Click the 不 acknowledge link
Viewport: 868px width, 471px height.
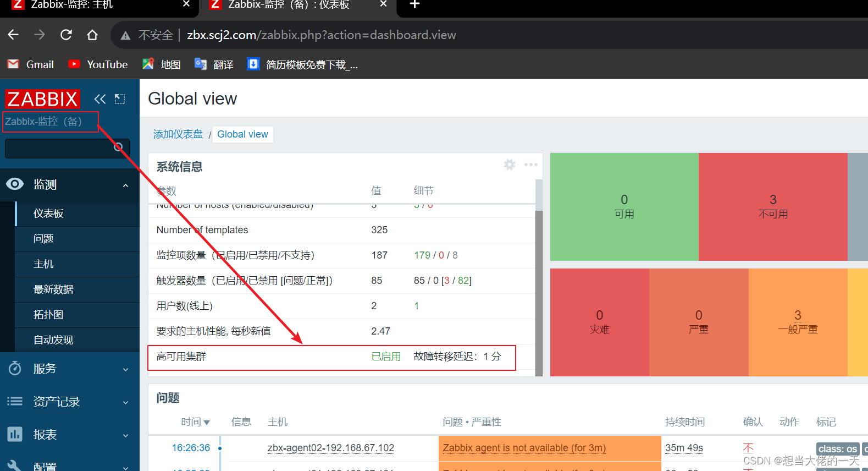(x=748, y=448)
